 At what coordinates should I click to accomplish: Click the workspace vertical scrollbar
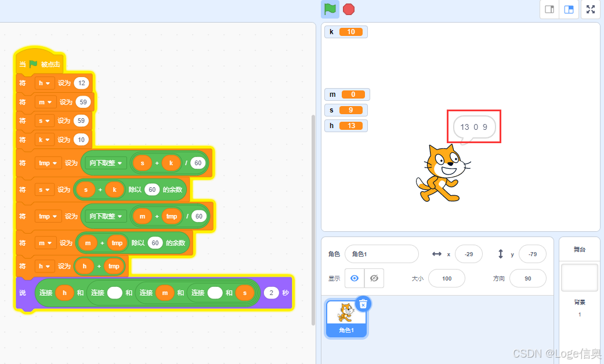pyautogui.click(x=313, y=220)
